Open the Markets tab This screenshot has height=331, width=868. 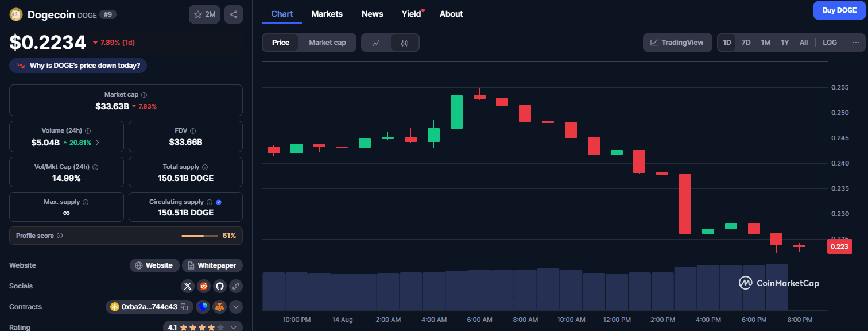[x=327, y=14]
